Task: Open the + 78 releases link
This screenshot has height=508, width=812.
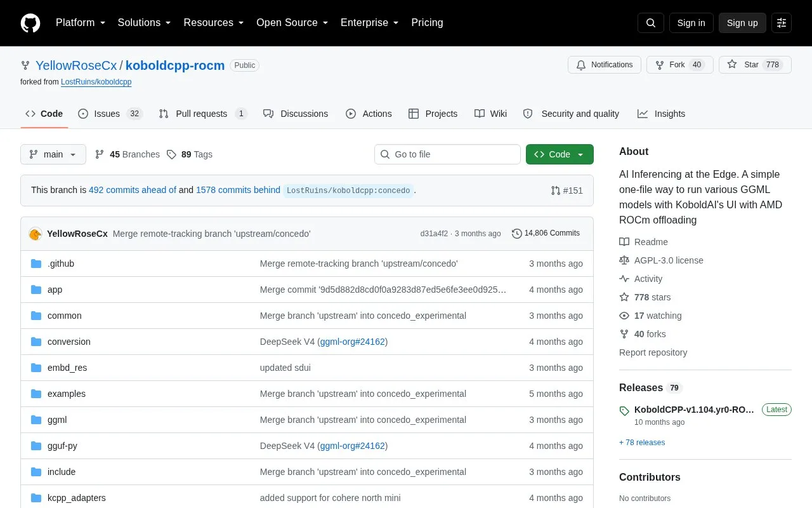Action: (642, 443)
